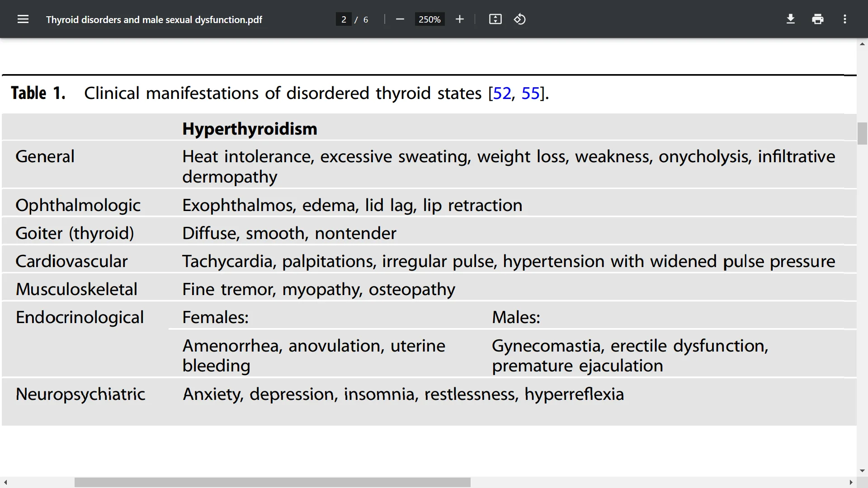Click the 'Table 1.' caption label

[x=38, y=93]
